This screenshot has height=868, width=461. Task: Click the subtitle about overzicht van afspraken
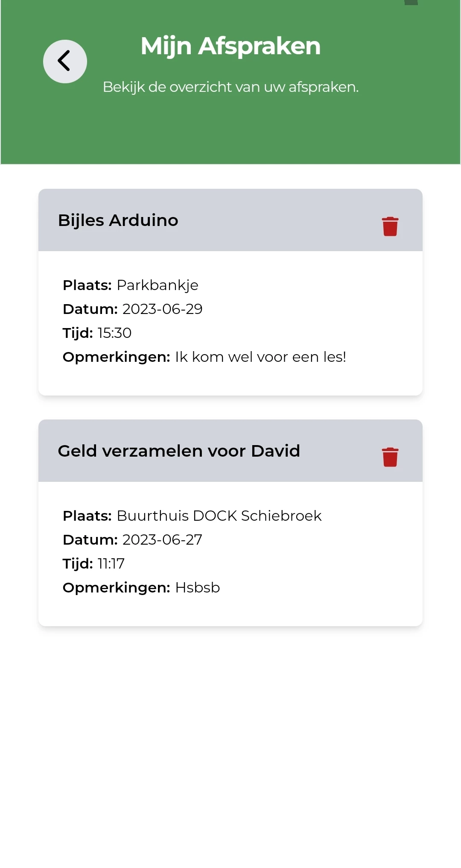(230, 87)
